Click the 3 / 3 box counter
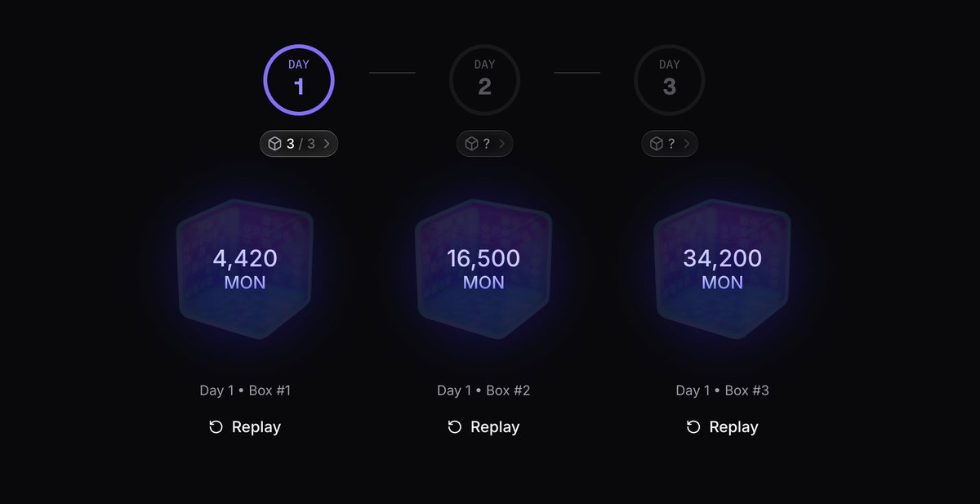This screenshot has width=980, height=504. pos(301,145)
